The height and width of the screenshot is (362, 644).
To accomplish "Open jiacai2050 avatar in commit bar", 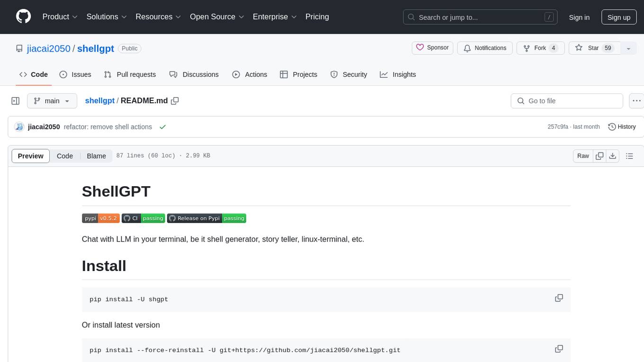I will tap(19, 127).
